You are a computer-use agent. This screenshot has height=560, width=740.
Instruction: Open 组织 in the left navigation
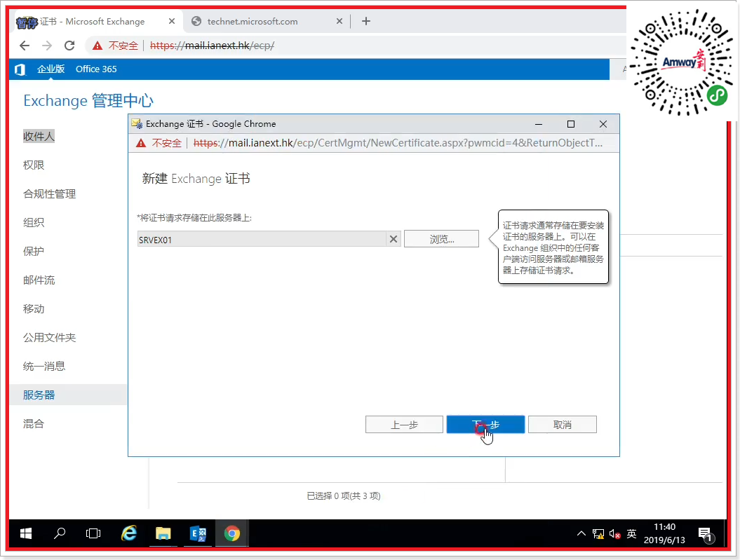pyautogui.click(x=34, y=222)
